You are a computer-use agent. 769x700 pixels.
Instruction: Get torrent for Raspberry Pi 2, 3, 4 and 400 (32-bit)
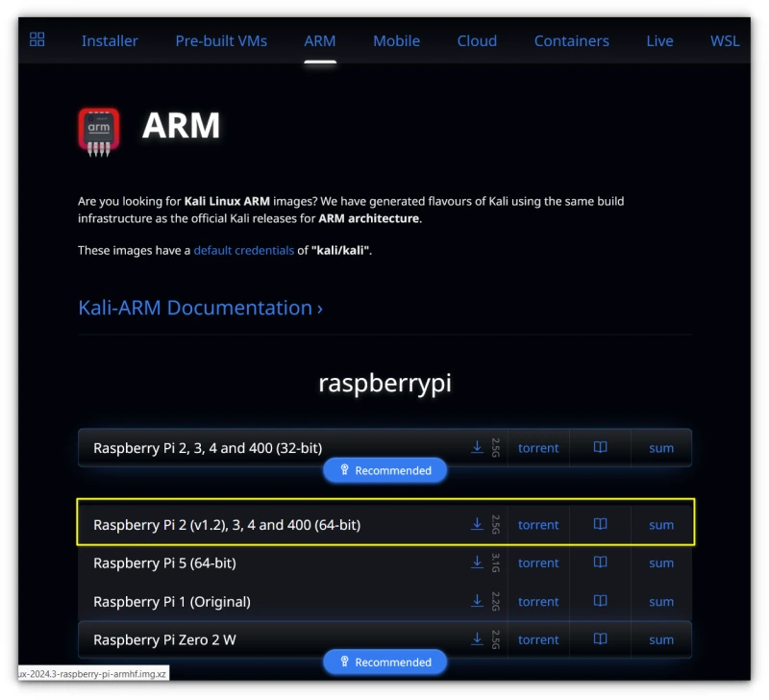[538, 448]
